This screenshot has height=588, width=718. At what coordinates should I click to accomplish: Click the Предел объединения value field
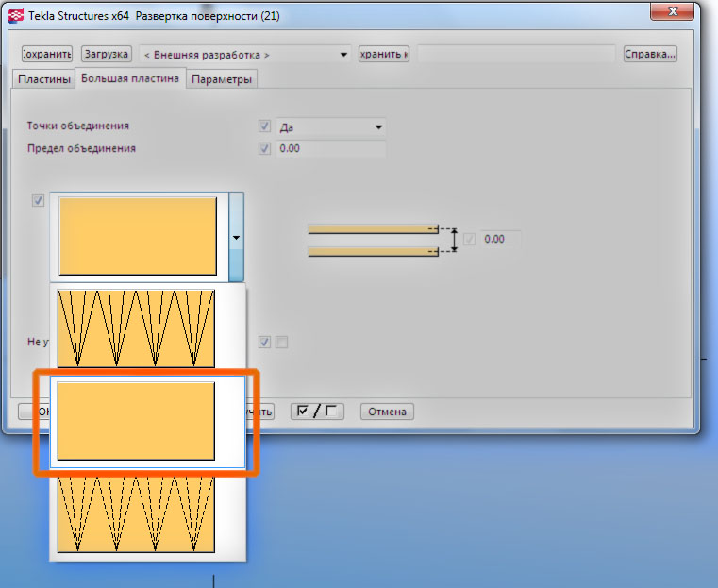click(330, 149)
